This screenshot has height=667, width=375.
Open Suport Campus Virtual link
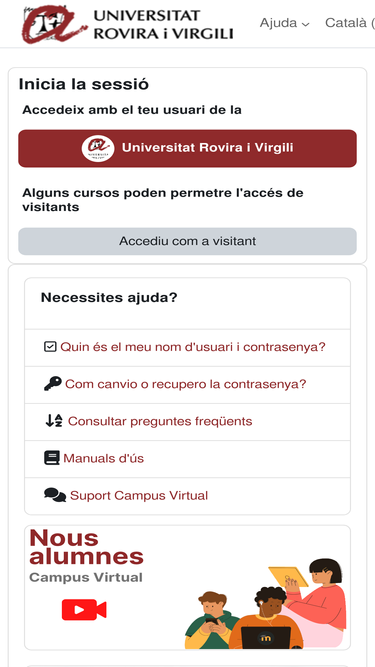(x=139, y=496)
